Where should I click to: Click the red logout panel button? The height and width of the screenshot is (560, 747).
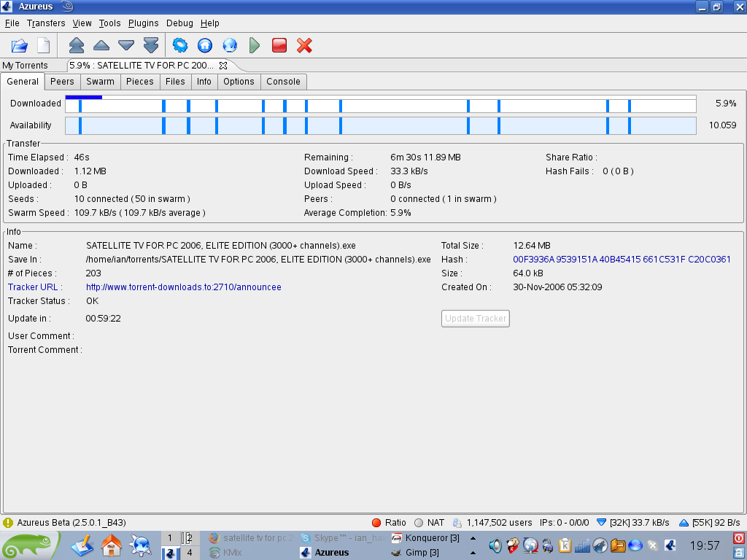tap(740, 539)
